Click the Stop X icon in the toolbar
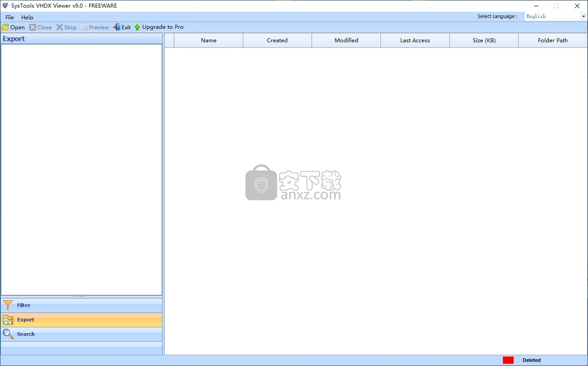Viewport: 588px width, 366px height. click(59, 27)
